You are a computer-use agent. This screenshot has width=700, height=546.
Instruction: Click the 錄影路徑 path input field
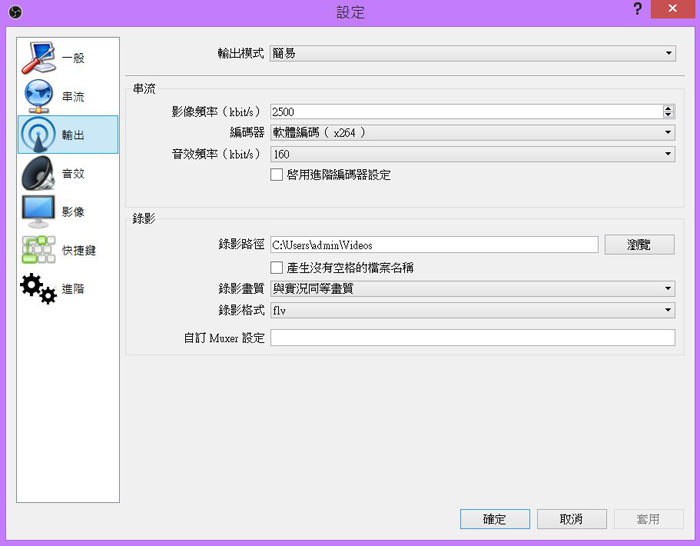click(434, 245)
